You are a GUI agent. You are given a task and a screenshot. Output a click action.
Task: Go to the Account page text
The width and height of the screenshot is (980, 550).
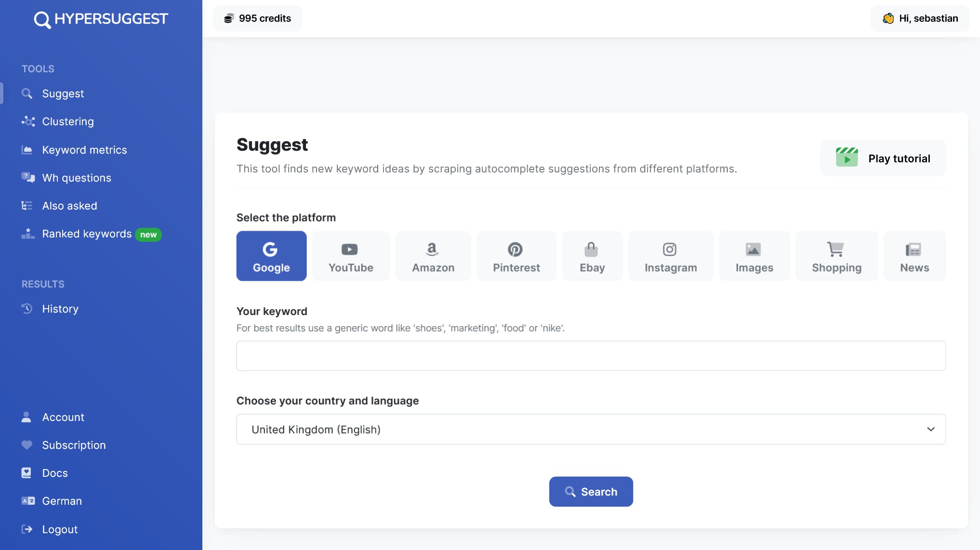point(63,417)
